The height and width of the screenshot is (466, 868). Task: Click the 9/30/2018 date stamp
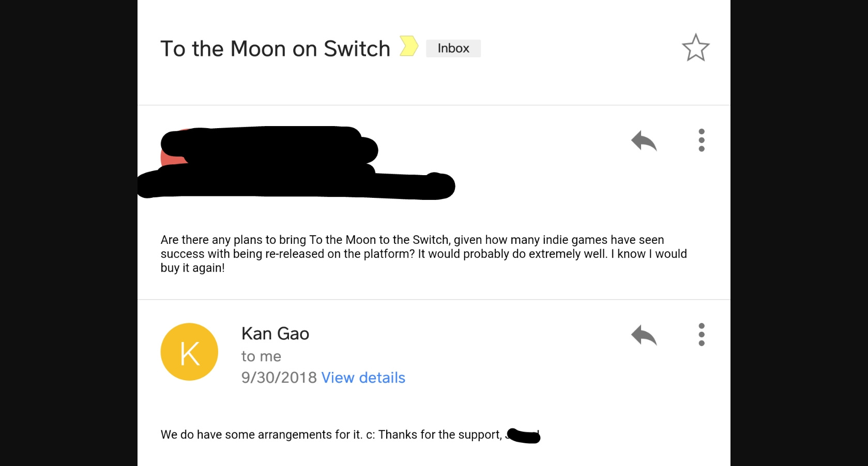click(279, 378)
